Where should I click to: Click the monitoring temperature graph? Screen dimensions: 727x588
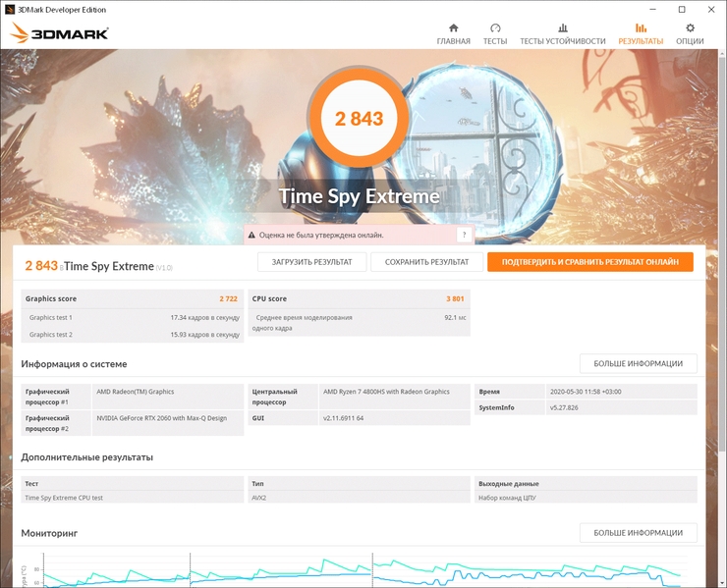(x=362, y=571)
